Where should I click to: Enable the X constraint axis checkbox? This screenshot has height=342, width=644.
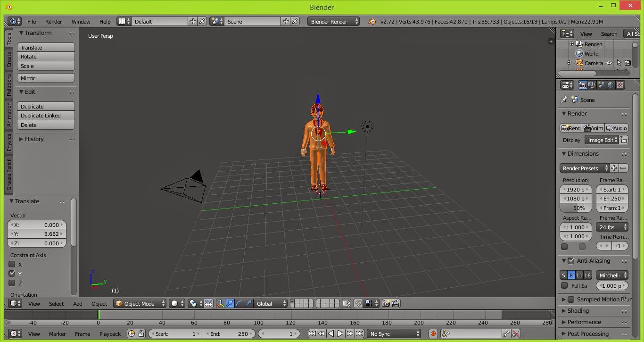(12, 264)
